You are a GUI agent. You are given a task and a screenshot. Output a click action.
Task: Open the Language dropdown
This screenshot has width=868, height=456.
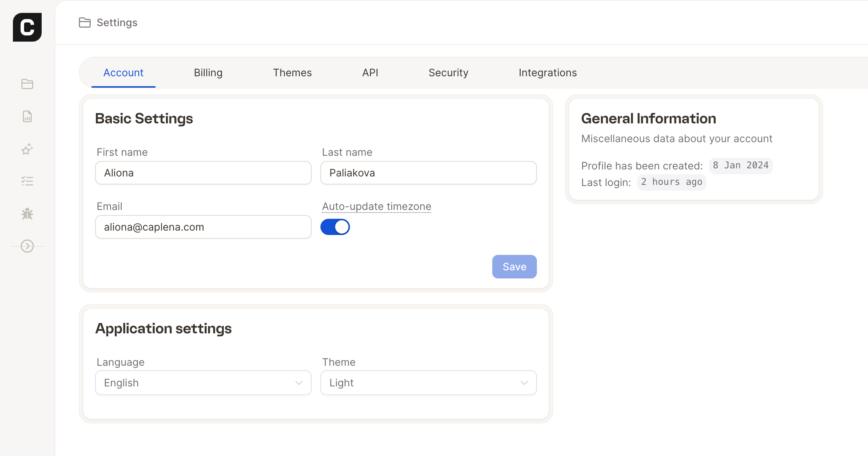pos(203,383)
